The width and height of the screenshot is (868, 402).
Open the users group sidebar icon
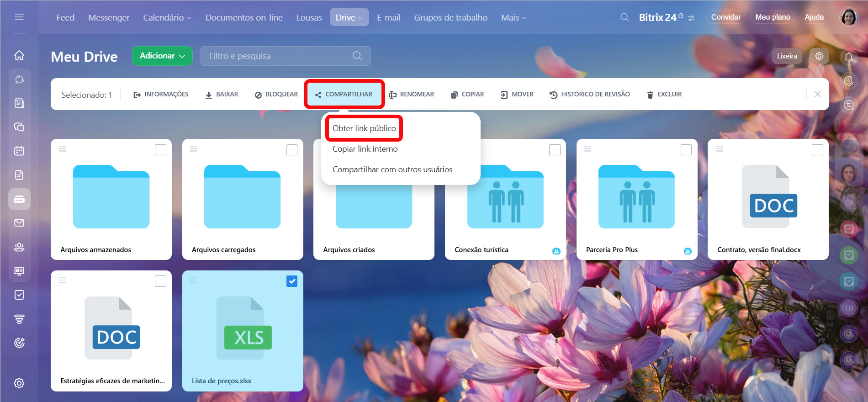click(x=19, y=247)
